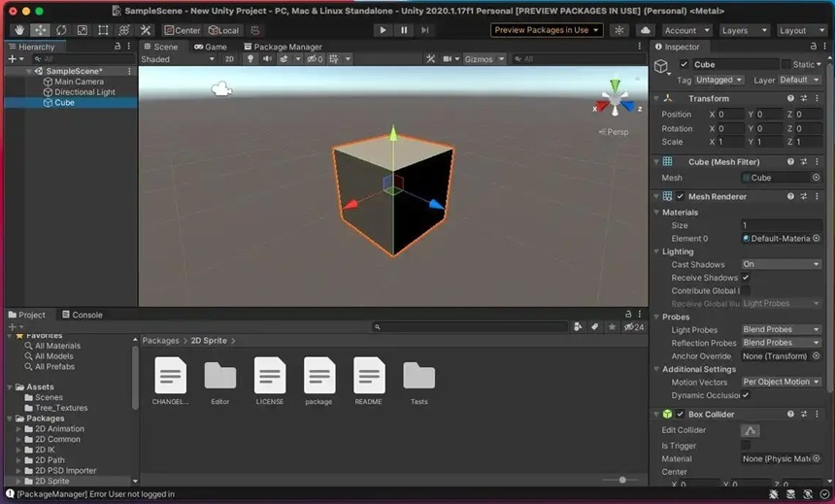The image size is (835, 504).
Task: Select Main Camera in Hierarchy
Action: 74,82
